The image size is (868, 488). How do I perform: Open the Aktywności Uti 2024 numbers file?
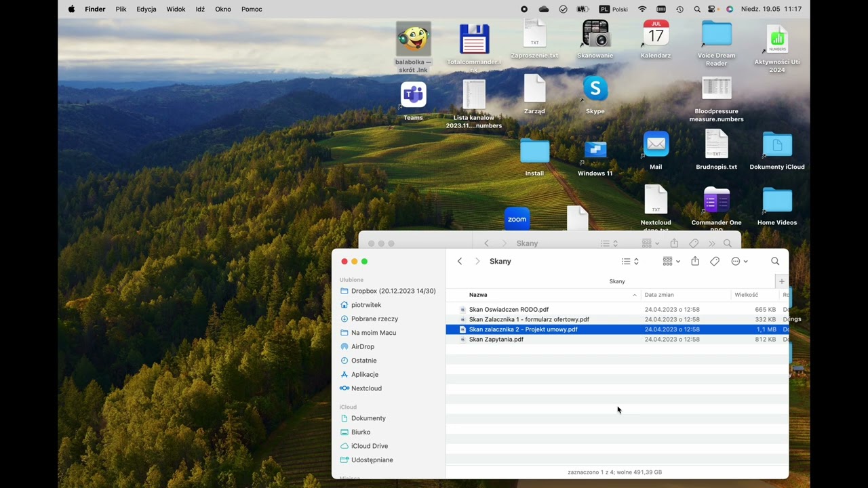tap(777, 39)
